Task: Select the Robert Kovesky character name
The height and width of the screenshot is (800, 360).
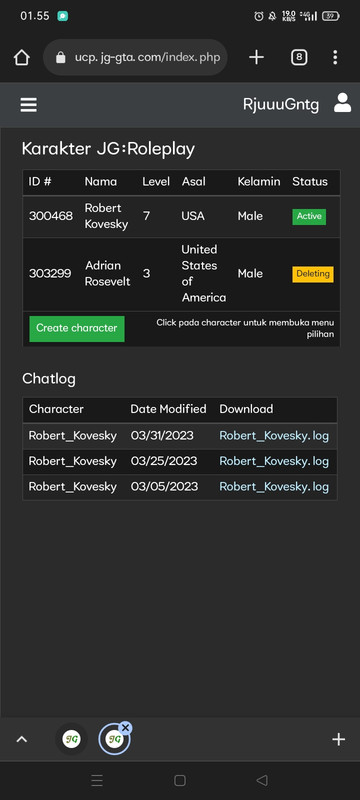Action: click(106, 216)
